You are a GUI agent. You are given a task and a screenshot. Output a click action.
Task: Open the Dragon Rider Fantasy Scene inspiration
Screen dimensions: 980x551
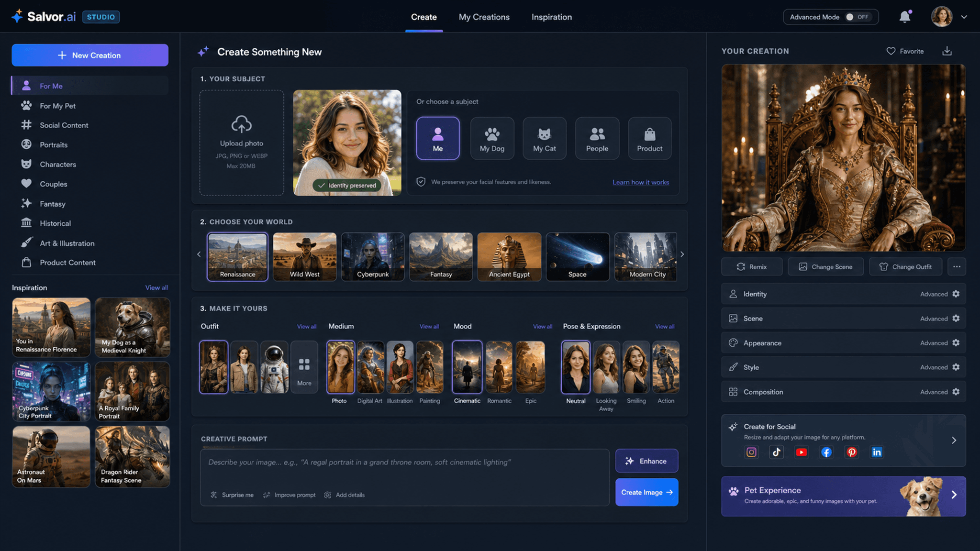click(133, 457)
